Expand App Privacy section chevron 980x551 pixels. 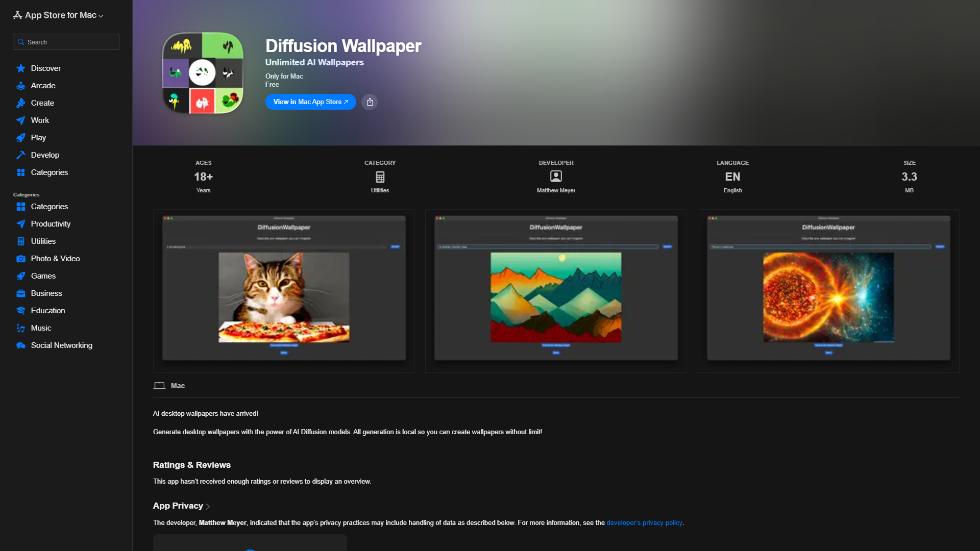pyautogui.click(x=208, y=507)
